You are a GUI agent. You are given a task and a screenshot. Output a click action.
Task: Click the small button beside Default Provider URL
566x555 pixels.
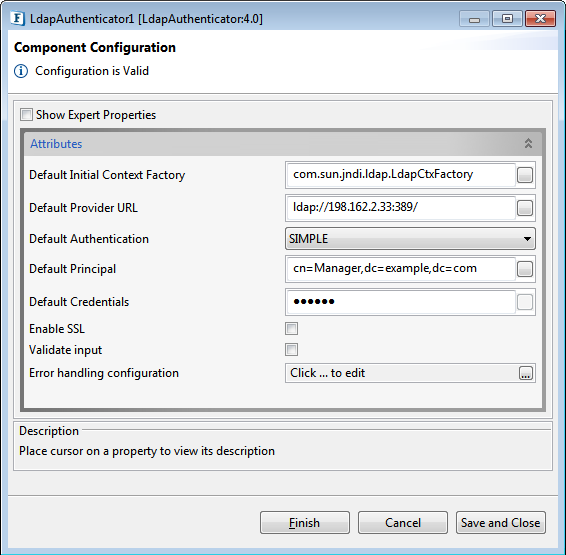click(x=524, y=208)
